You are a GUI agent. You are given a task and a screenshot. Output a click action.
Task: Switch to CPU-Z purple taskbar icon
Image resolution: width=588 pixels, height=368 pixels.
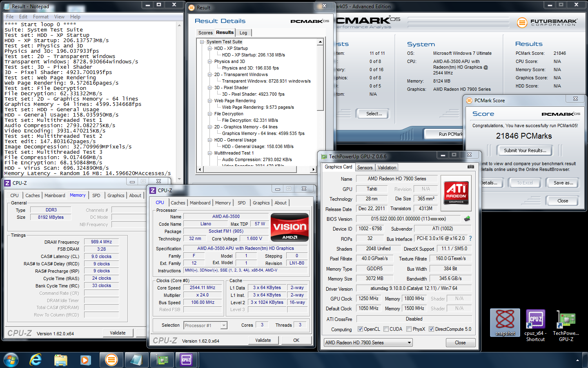point(186,360)
